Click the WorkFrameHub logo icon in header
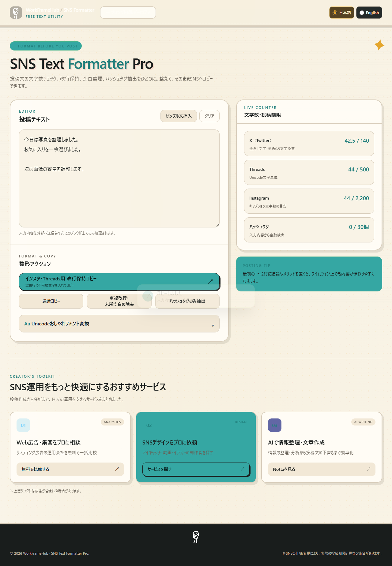 click(16, 13)
